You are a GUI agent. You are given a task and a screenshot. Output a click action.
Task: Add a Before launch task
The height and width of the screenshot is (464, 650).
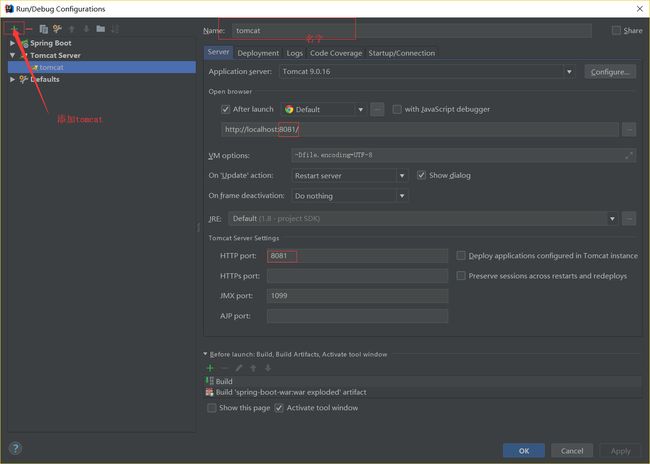tap(210, 368)
